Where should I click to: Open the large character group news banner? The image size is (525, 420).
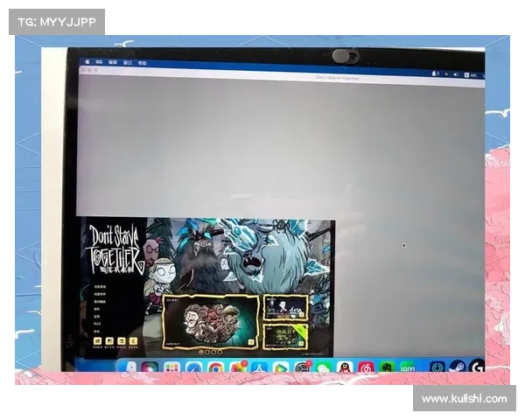pyautogui.click(x=211, y=322)
